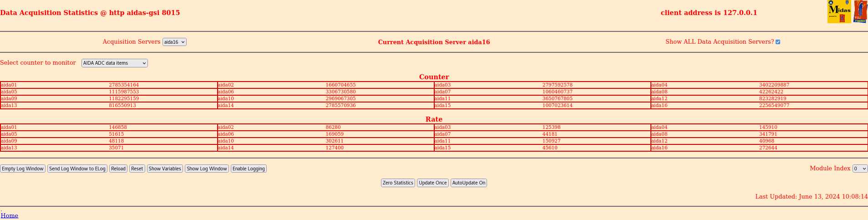
Task: Toggle Show ALL Data Acquisition Servers checkbox
Action: coord(778,42)
